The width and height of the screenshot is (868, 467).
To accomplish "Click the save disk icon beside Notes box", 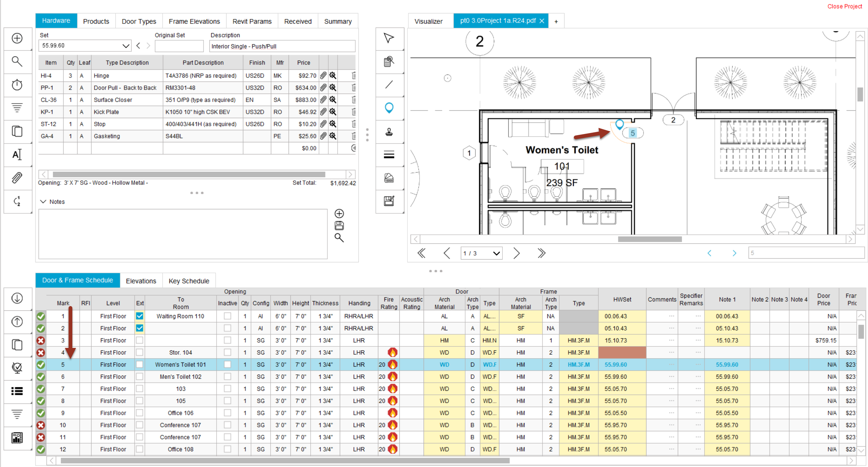I will [339, 225].
